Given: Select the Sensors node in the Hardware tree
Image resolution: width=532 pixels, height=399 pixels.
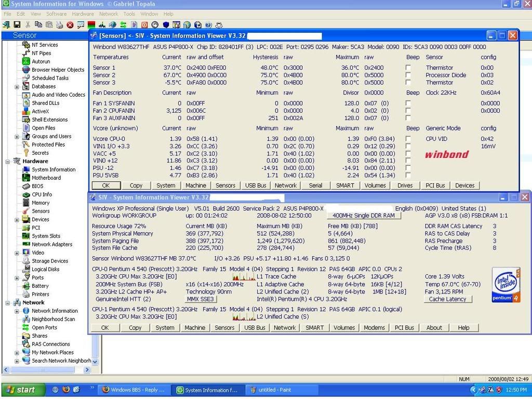Looking at the screenshot, I should point(41,211).
